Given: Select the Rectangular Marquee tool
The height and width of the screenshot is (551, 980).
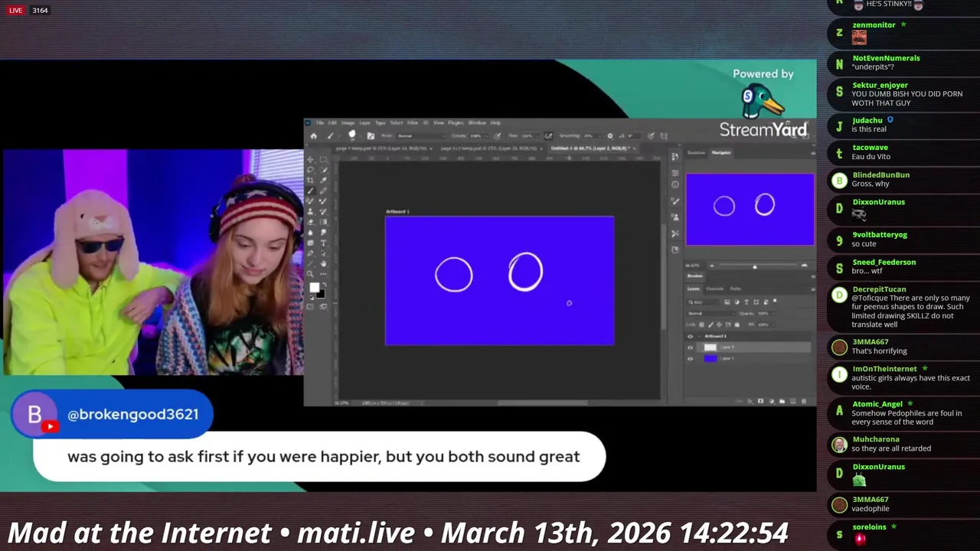Looking at the screenshot, I should (x=323, y=159).
